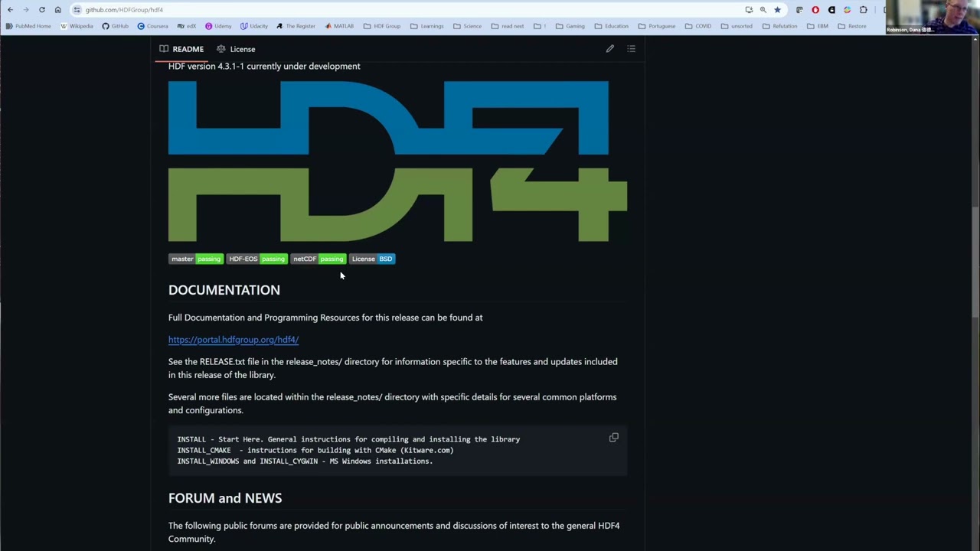Click the INSTALL_WINDOWS and INSTALL_CYGWIN line

point(305,461)
